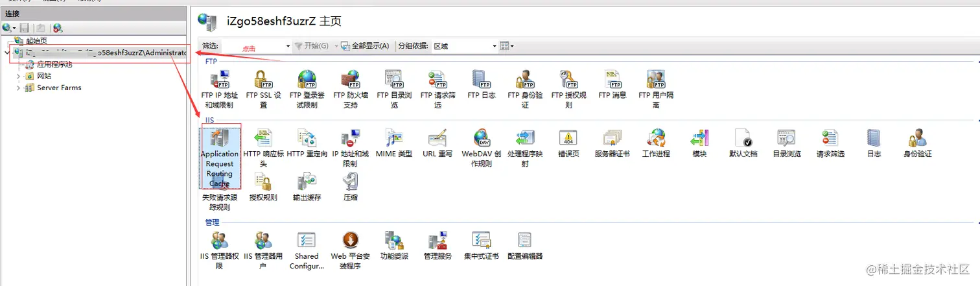The width and height of the screenshot is (980, 286).
Task: Open IIS 日志 feature
Action: (874, 143)
